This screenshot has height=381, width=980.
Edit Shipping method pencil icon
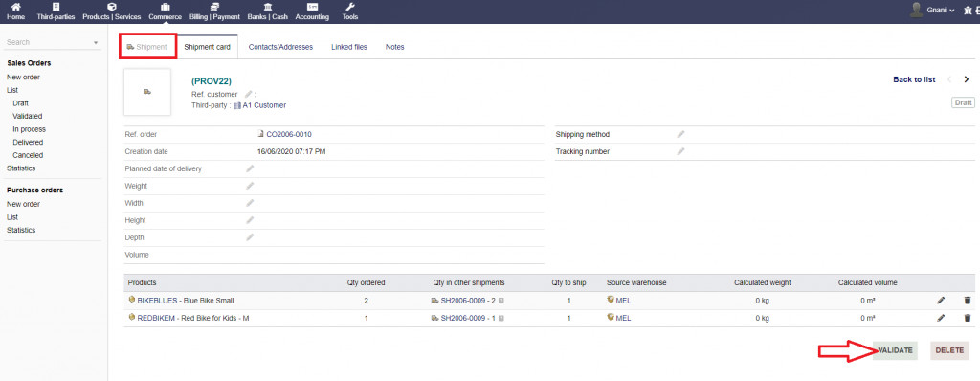pos(681,135)
